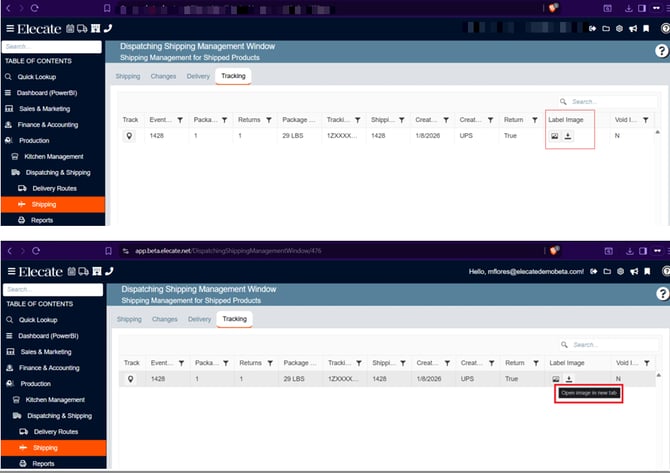Click browser reload icon left of app.beta.elecate.net URL
Image resolution: width=670 pixels, height=473 pixels.
coord(37,250)
